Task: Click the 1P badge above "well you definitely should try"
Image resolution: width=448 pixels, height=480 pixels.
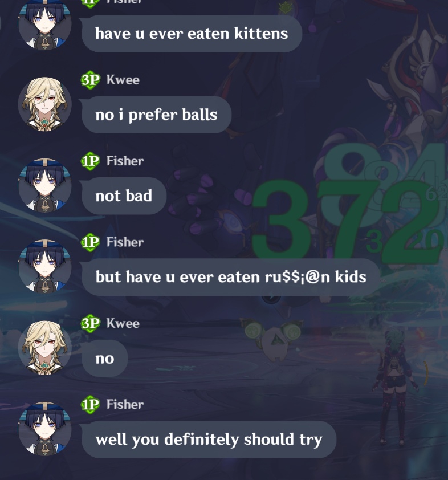Action: (90, 404)
